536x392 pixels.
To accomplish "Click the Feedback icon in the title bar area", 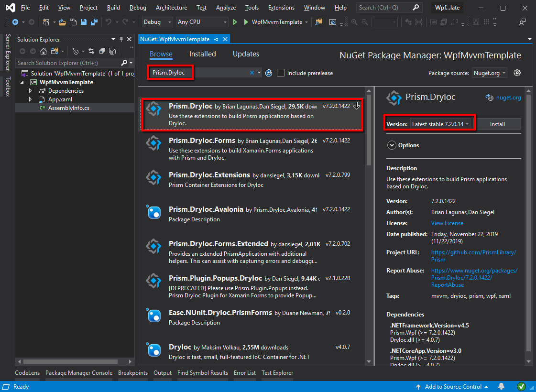I will pos(522,22).
